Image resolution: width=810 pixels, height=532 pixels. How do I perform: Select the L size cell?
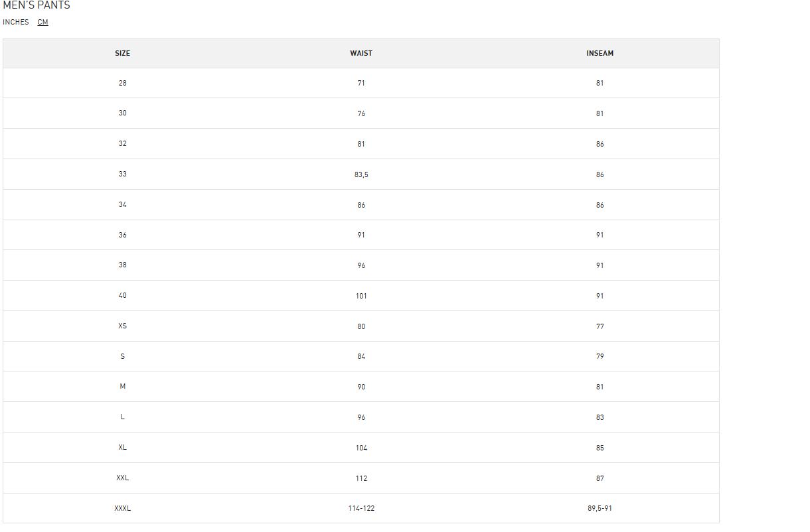123,417
